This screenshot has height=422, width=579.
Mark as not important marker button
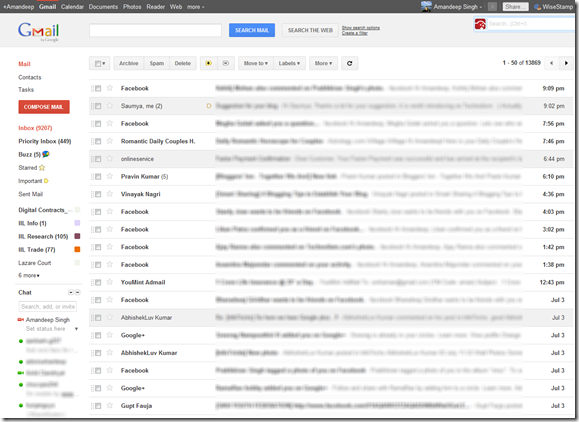(226, 63)
